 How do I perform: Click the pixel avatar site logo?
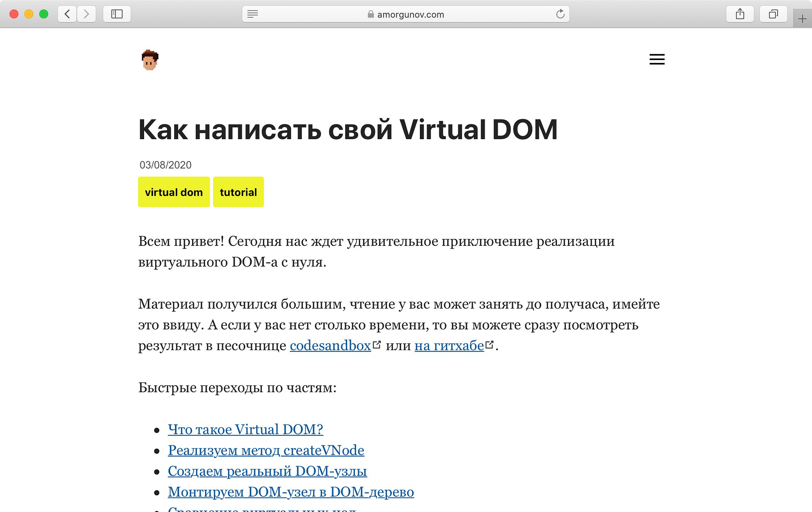tap(150, 60)
